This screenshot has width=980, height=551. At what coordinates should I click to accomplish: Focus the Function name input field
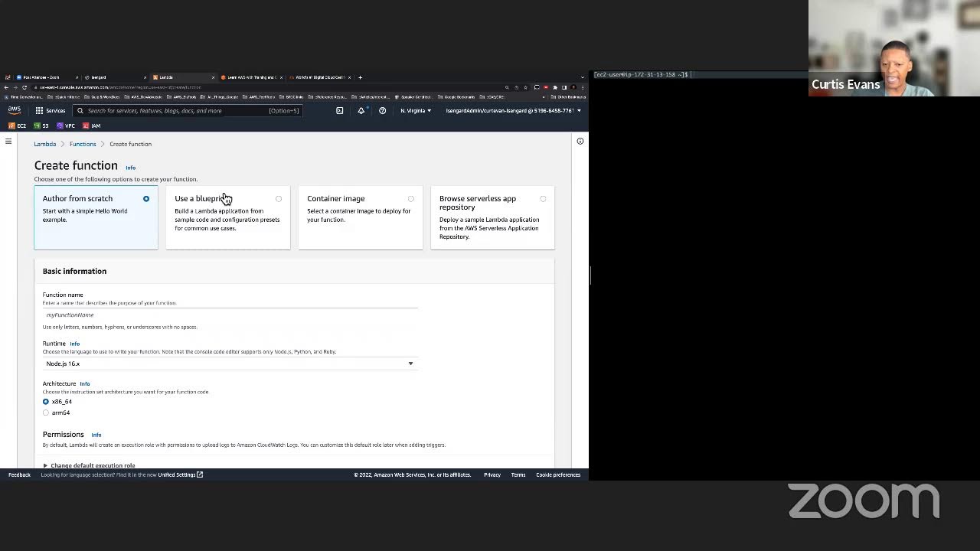(230, 315)
